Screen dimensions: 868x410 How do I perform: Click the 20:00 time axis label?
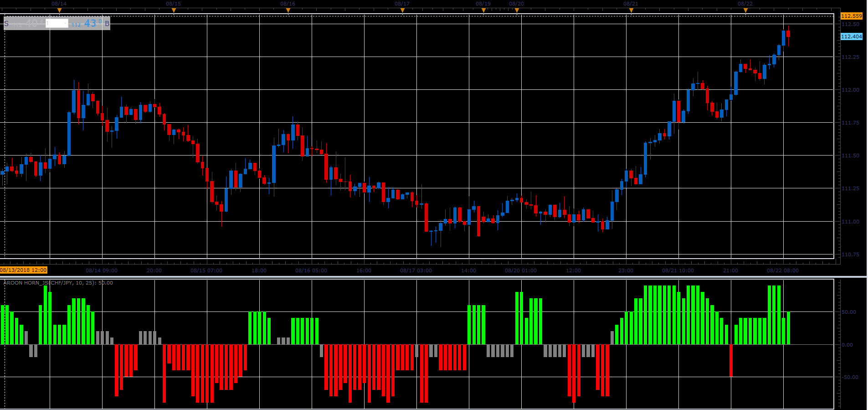[154, 270]
